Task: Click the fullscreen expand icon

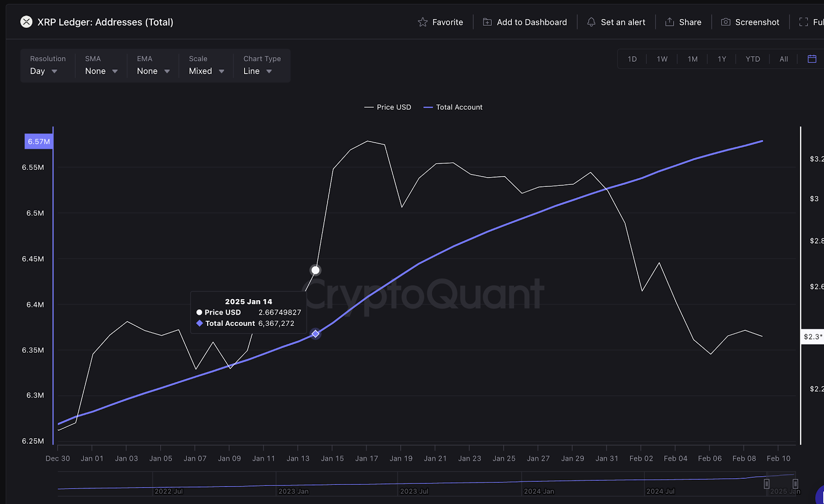Action: tap(803, 22)
